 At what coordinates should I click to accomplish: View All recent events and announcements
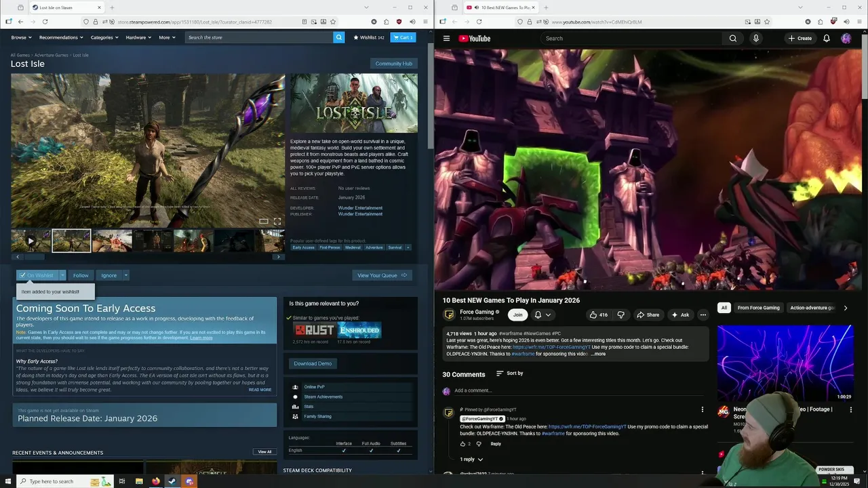(264, 451)
